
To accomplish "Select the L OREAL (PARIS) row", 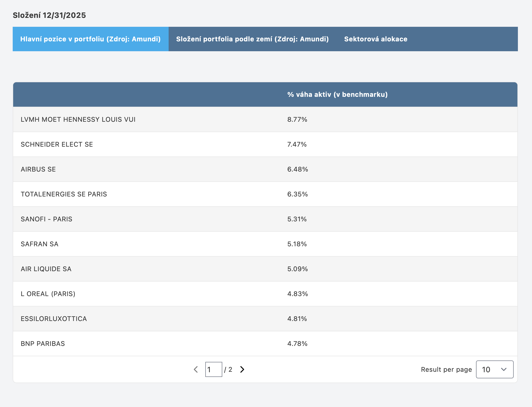I will tap(48, 294).
